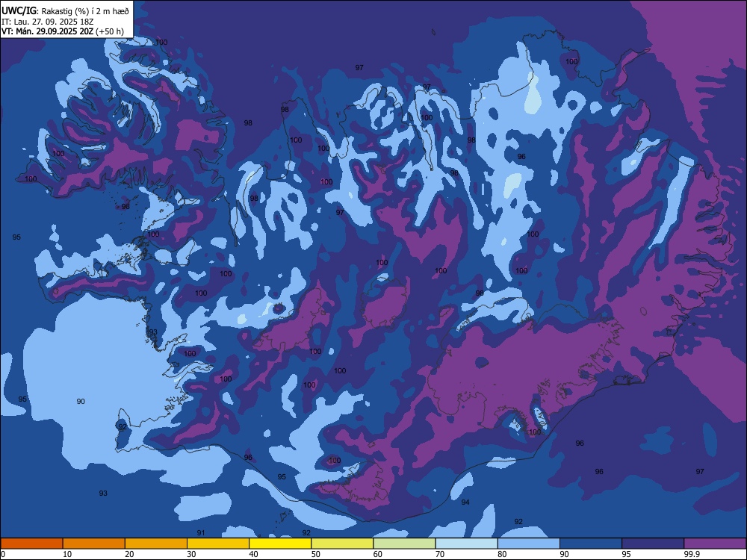
Task: Click the '(+50 h)' forecast offset text
Action: [x=110, y=31]
